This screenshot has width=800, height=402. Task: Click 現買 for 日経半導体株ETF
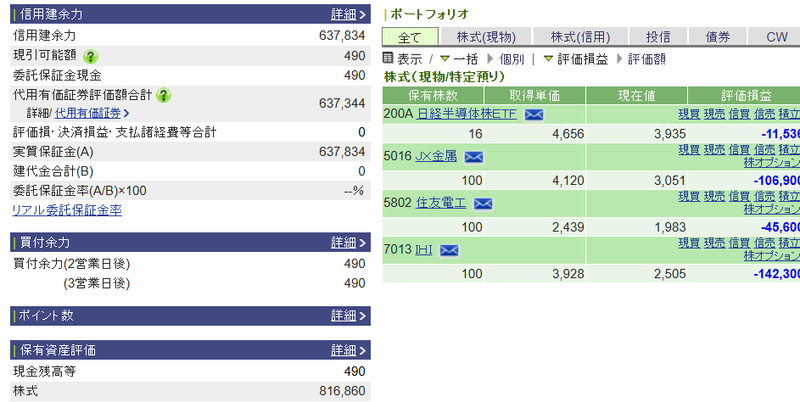click(x=689, y=114)
